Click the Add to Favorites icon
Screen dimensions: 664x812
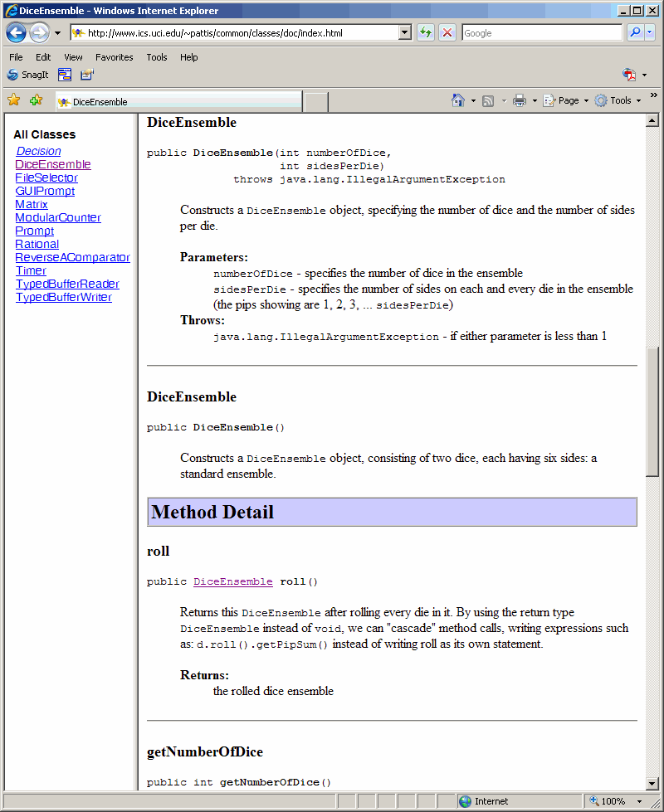coord(36,100)
